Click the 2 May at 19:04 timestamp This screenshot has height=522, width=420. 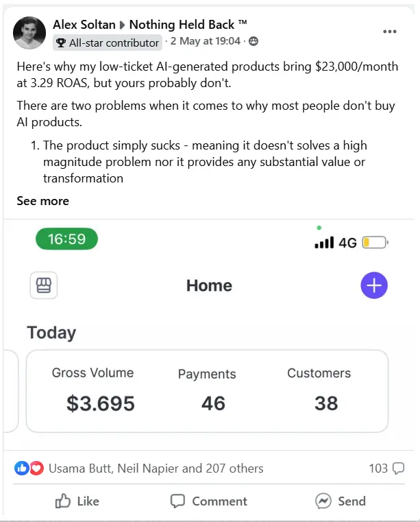[205, 41]
